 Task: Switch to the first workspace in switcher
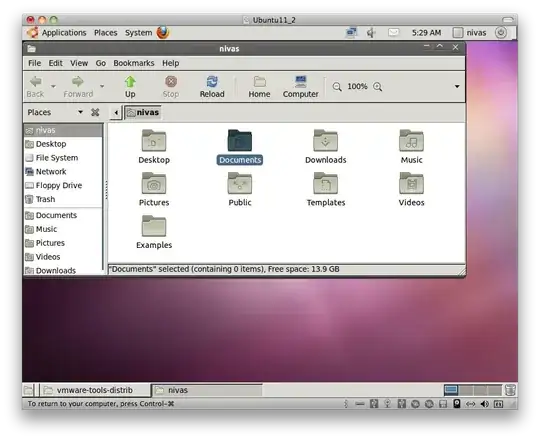(x=450, y=390)
